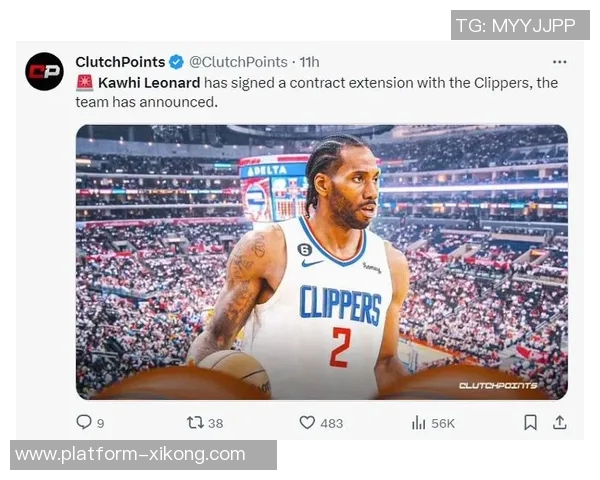Like the tweet with heart icon
The image size is (600, 480).
tap(307, 423)
